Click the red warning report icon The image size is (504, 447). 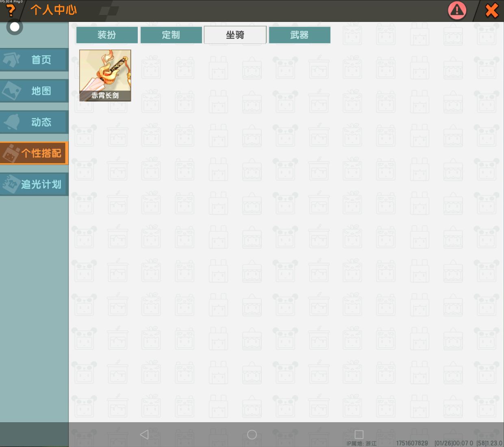click(x=457, y=11)
